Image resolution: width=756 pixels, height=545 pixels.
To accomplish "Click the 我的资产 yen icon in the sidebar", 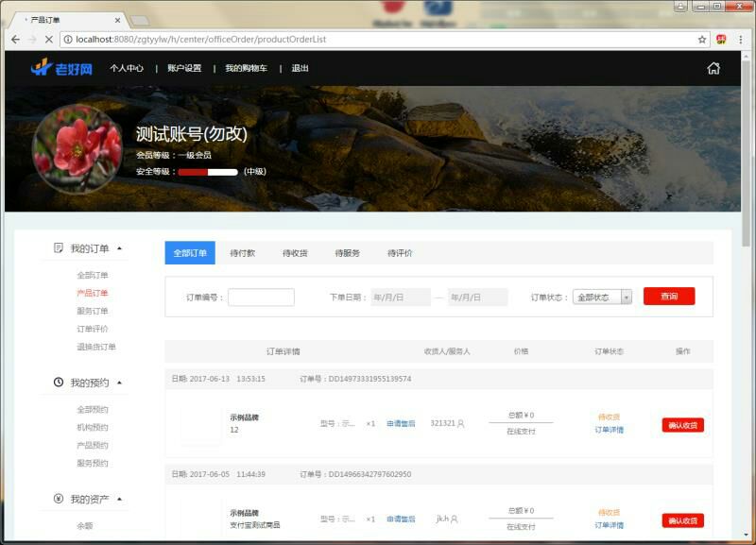I will [x=59, y=499].
